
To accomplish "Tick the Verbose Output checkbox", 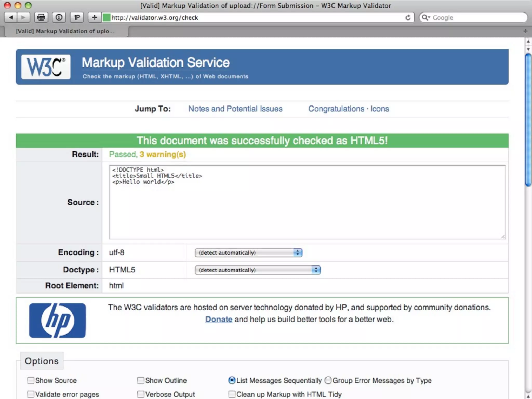I will pos(141,394).
